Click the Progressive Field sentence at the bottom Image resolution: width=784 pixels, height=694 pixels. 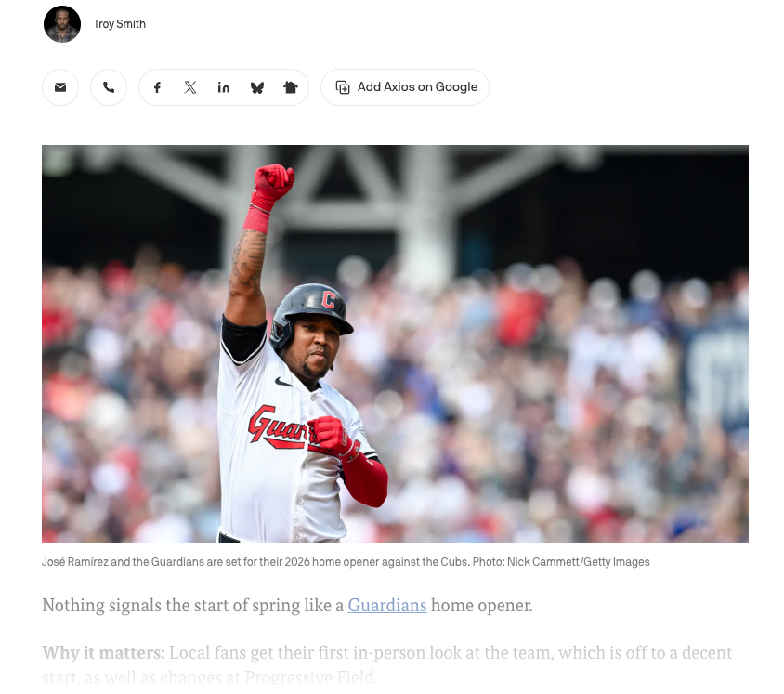click(x=210, y=677)
